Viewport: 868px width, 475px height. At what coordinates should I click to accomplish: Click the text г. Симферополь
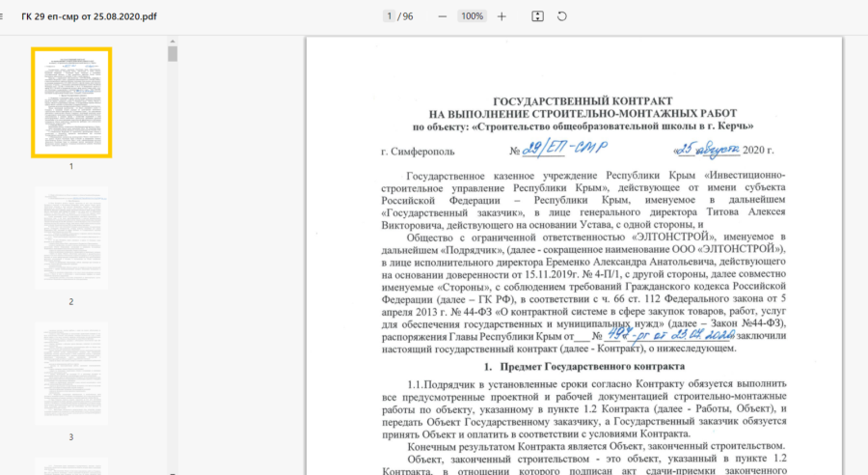[x=418, y=152]
